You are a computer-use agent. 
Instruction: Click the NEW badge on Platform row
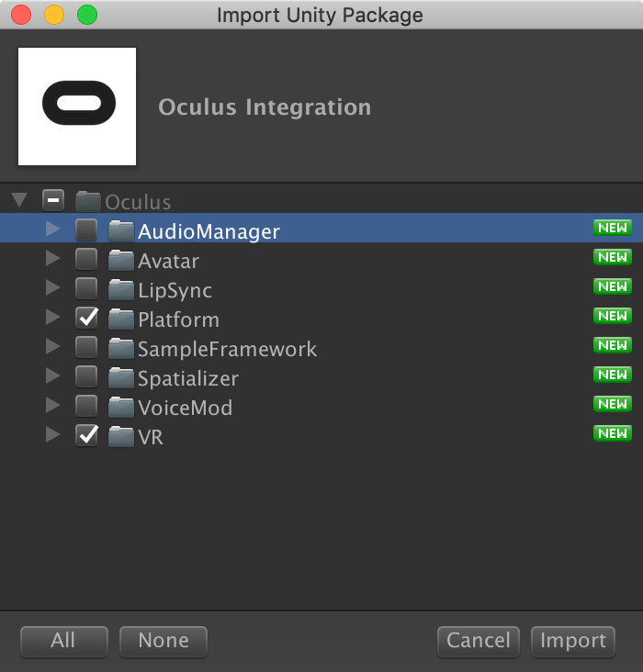[613, 316]
